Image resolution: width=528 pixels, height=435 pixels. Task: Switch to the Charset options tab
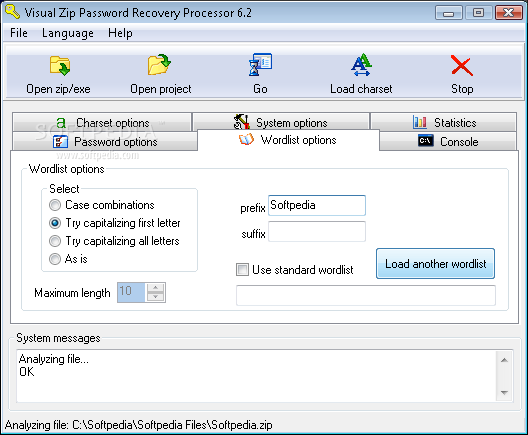[x=102, y=122]
